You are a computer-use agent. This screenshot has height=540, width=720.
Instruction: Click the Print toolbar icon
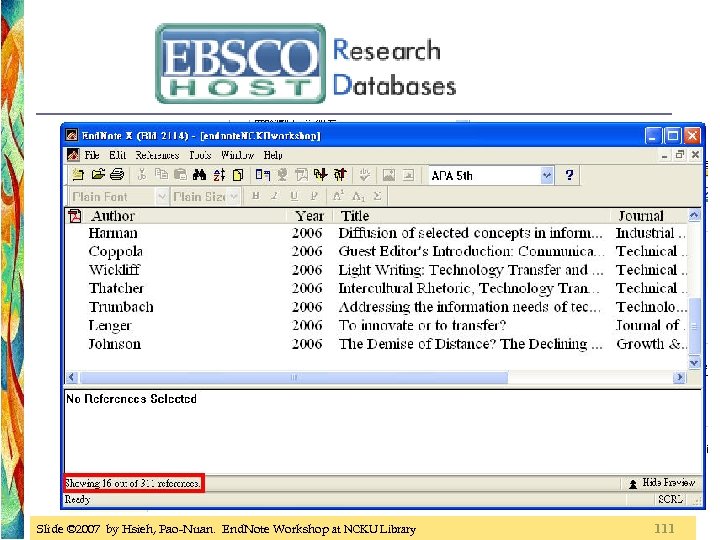coord(118,175)
